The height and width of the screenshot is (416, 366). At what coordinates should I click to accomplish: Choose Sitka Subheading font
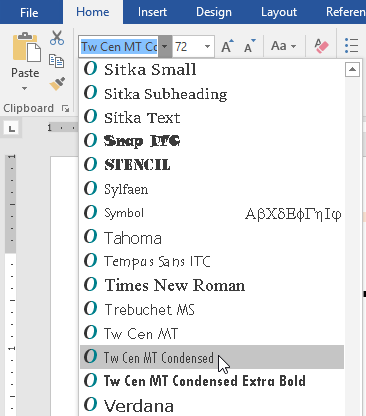212,93
